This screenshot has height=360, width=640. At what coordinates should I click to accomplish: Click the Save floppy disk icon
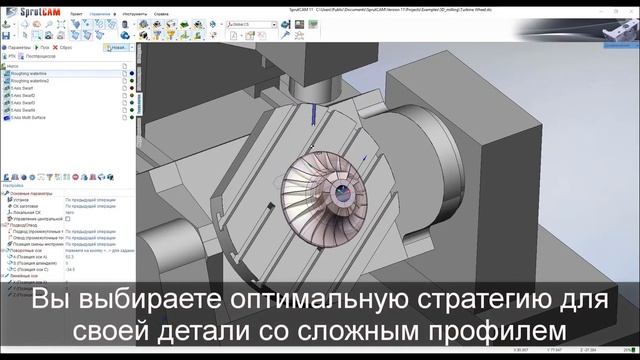point(6,36)
